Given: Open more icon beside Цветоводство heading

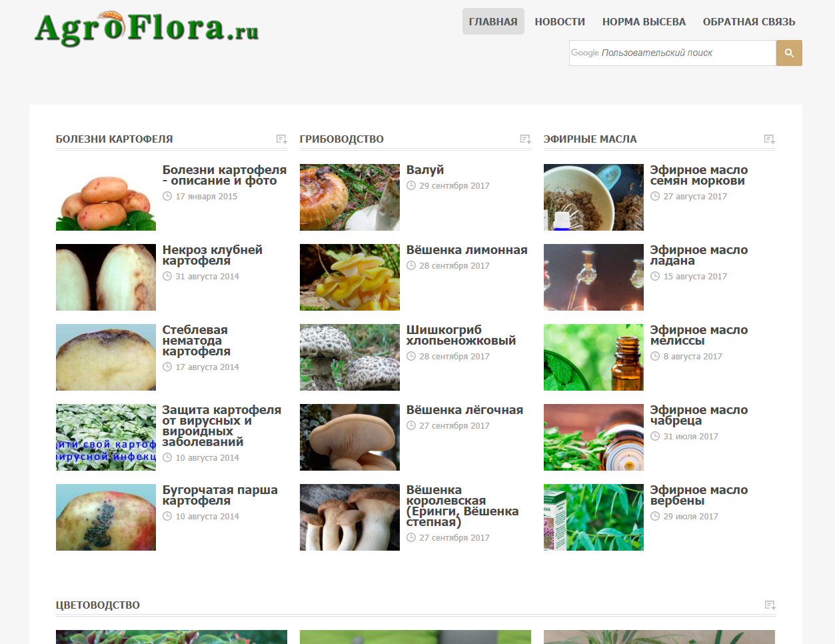Looking at the screenshot, I should [770, 605].
